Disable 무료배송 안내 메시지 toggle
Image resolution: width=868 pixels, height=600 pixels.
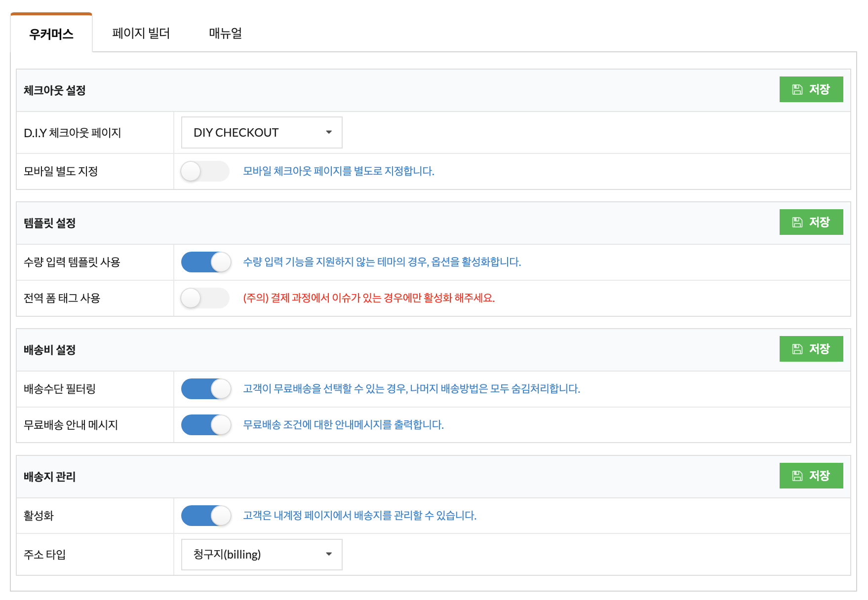tap(206, 425)
